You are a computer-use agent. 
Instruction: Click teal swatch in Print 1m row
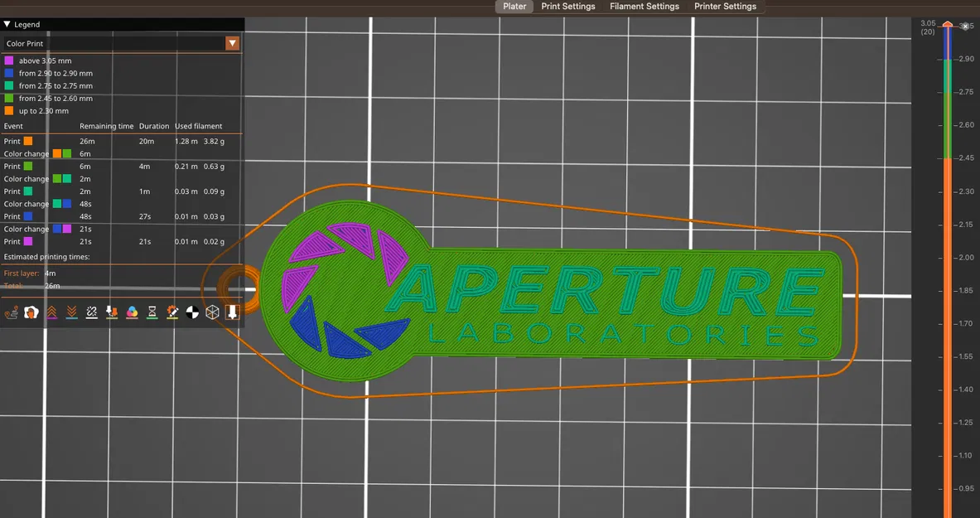[28, 191]
